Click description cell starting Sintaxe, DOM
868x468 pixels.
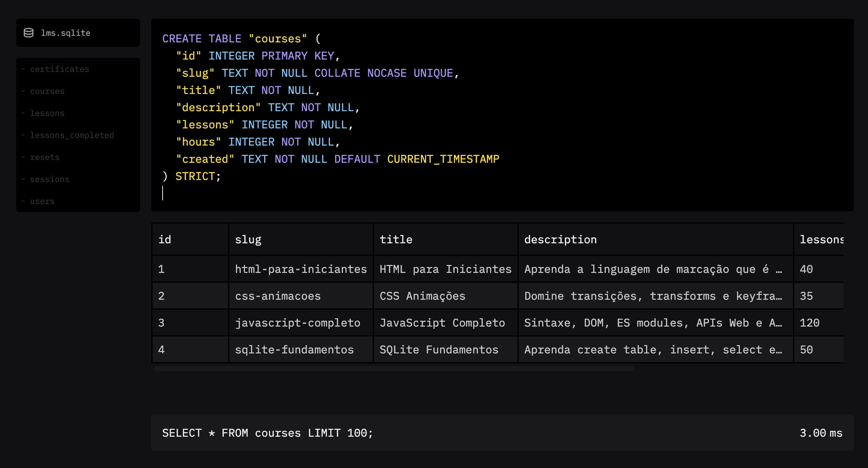pyautogui.click(x=656, y=323)
